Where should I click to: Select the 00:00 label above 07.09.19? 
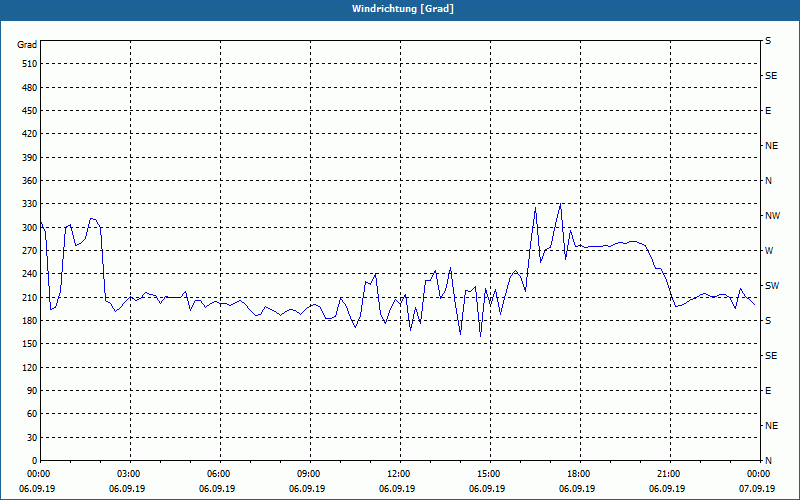[x=758, y=474]
